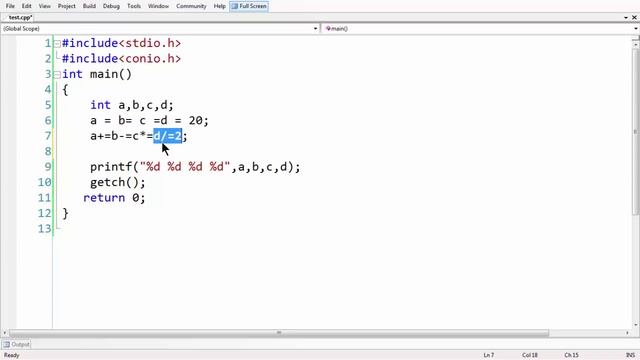Open the Project menu
The image size is (640, 360).
point(67,6)
